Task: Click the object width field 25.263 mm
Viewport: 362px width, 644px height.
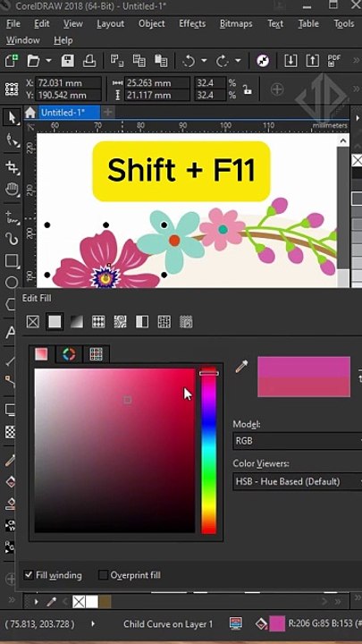Action: click(x=157, y=83)
